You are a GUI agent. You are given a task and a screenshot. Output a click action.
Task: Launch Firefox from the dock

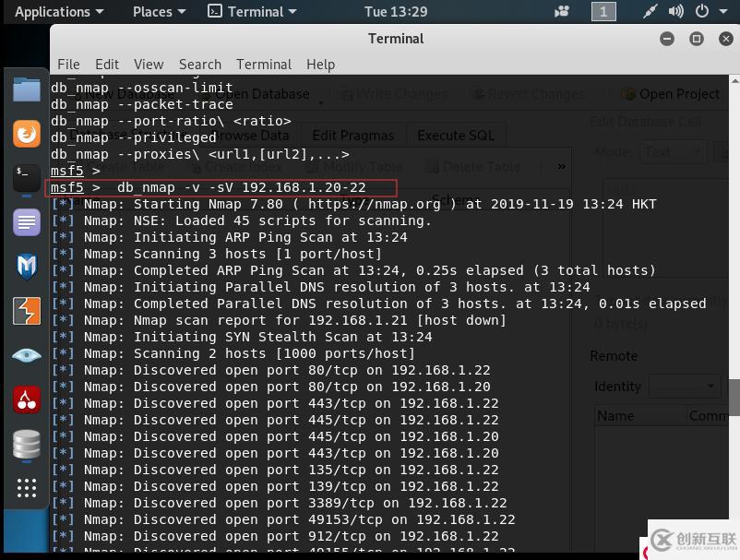[x=27, y=134]
